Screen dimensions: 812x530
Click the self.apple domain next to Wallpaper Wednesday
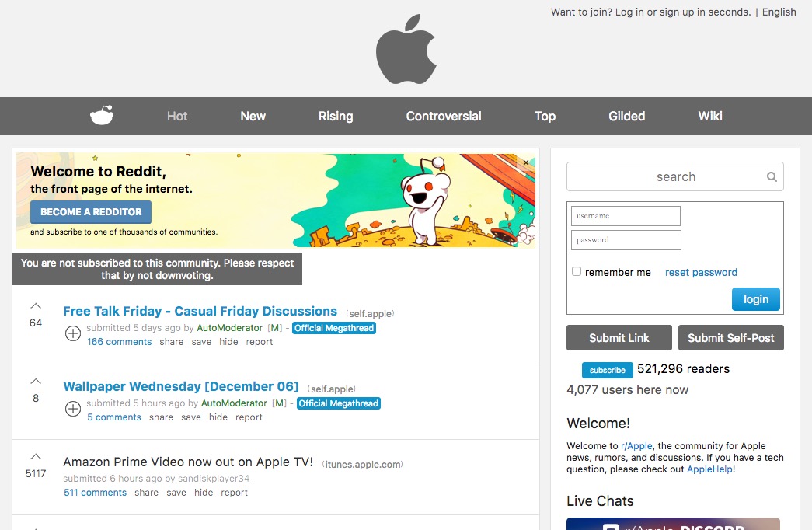pyautogui.click(x=332, y=389)
